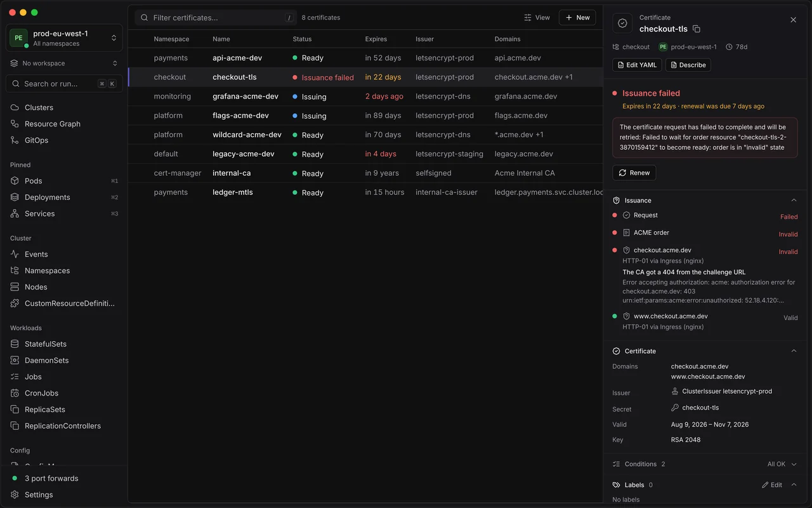
Task: Open the Namespaces page
Action: click(x=64, y=271)
